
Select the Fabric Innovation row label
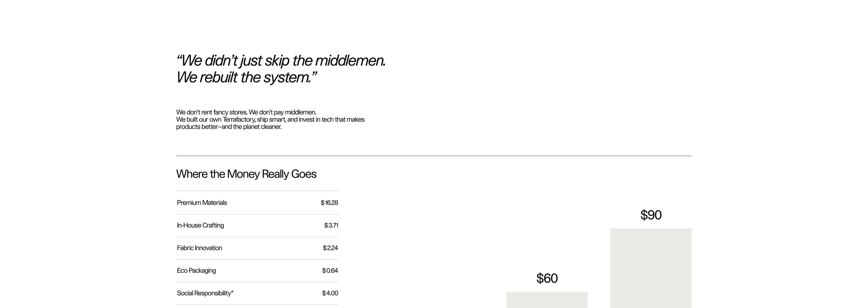(199, 248)
